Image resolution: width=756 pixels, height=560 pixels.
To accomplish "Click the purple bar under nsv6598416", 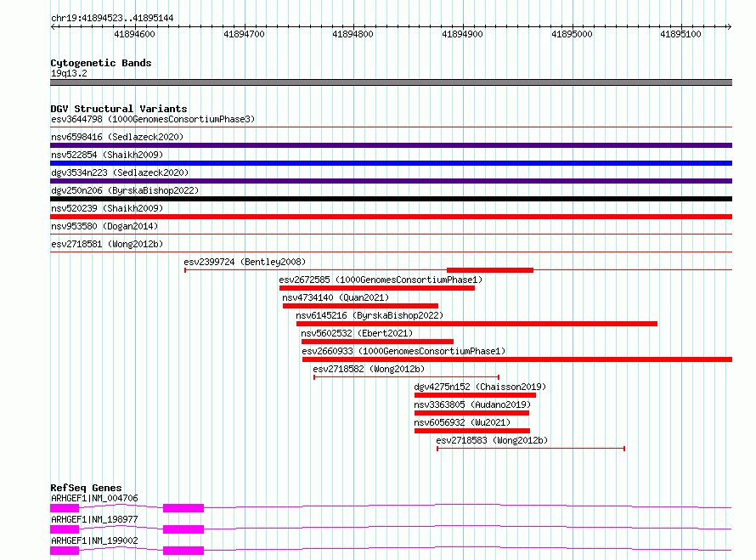I will point(391,145).
